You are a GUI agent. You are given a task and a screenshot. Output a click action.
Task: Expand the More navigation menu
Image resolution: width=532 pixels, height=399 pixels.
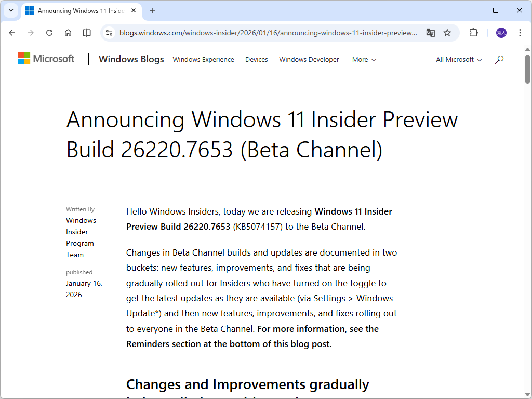(x=364, y=60)
